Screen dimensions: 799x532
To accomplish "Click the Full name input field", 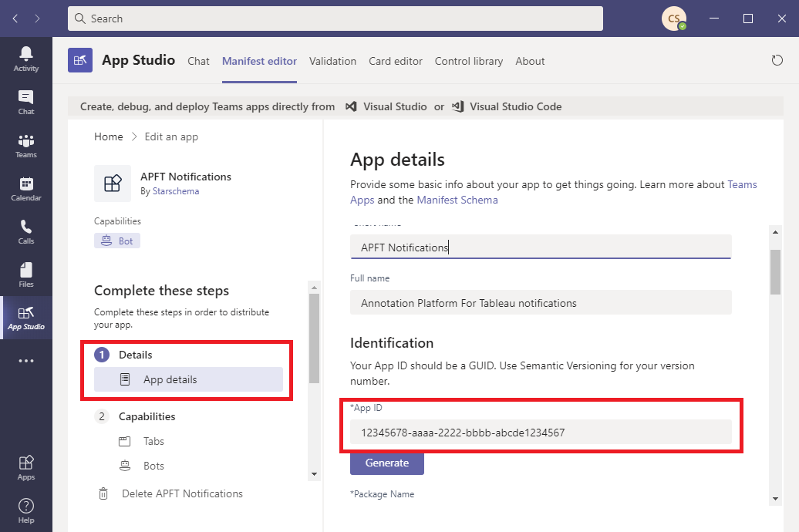I will point(541,303).
